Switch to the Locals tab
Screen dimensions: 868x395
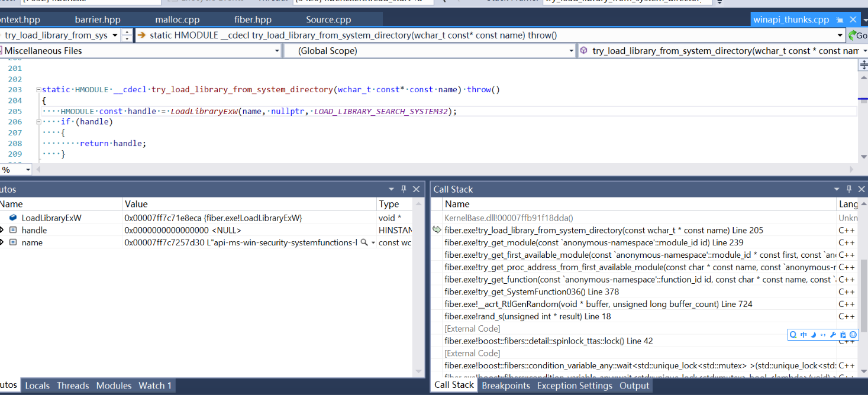tap(37, 385)
